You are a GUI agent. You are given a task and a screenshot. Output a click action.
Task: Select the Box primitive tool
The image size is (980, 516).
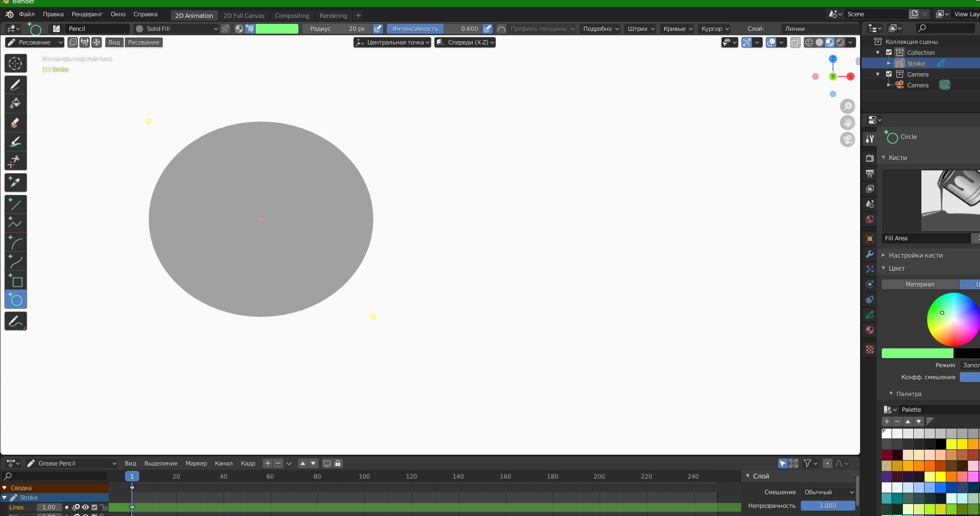[16, 281]
